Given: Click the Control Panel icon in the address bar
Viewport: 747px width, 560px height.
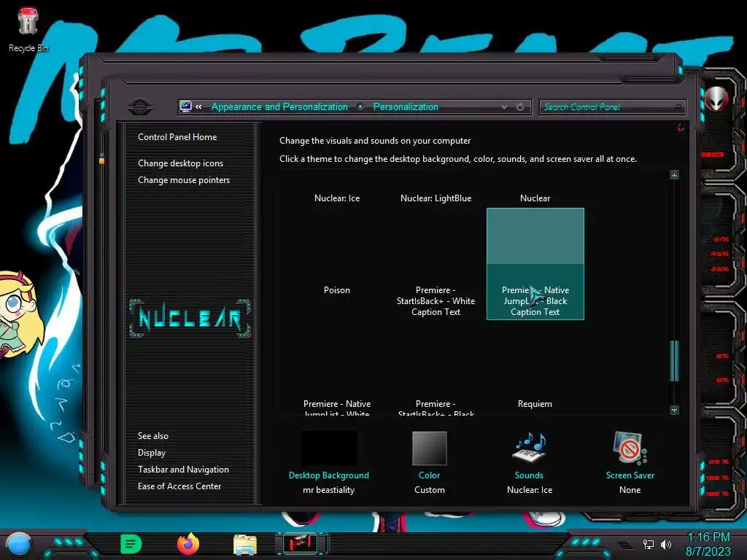Looking at the screenshot, I should click(186, 106).
